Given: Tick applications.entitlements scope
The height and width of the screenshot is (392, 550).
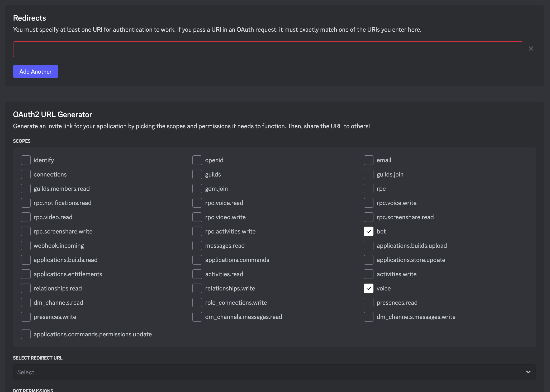Looking at the screenshot, I should tap(26, 274).
